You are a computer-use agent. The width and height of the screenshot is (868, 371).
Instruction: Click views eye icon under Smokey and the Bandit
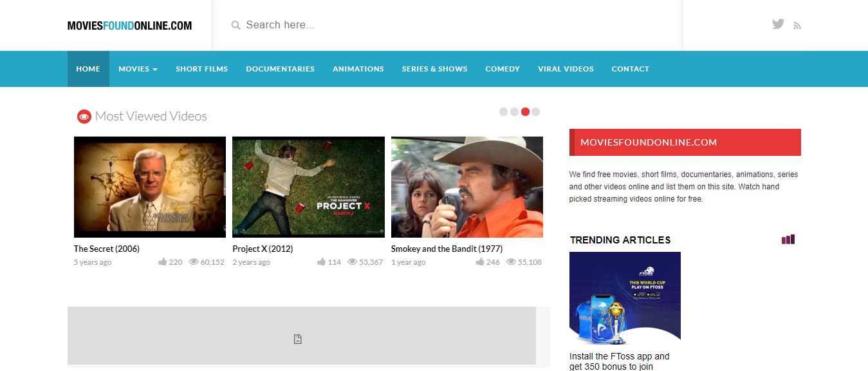click(511, 262)
